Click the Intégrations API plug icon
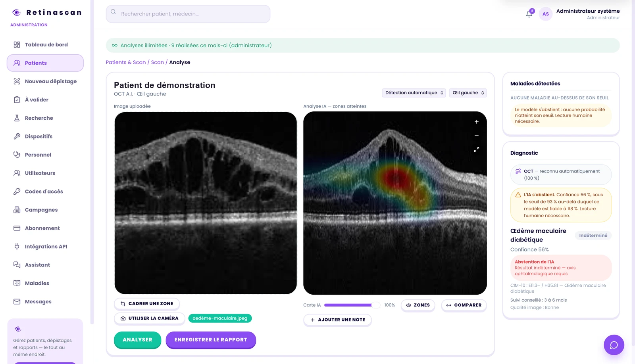This screenshot has width=635, height=364. [x=17, y=247]
